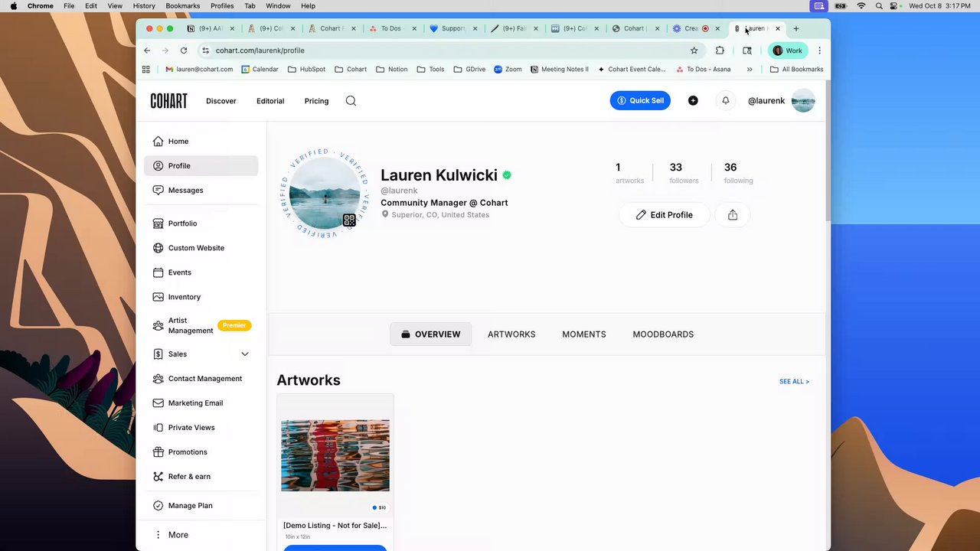
Task: Open Marketing Email in the sidebar
Action: point(201,403)
